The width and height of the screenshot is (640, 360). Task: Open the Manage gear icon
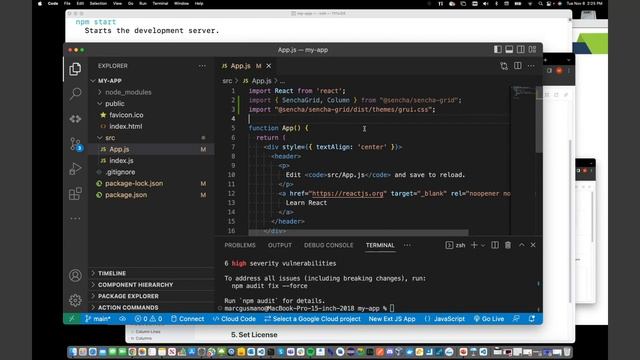75,300
